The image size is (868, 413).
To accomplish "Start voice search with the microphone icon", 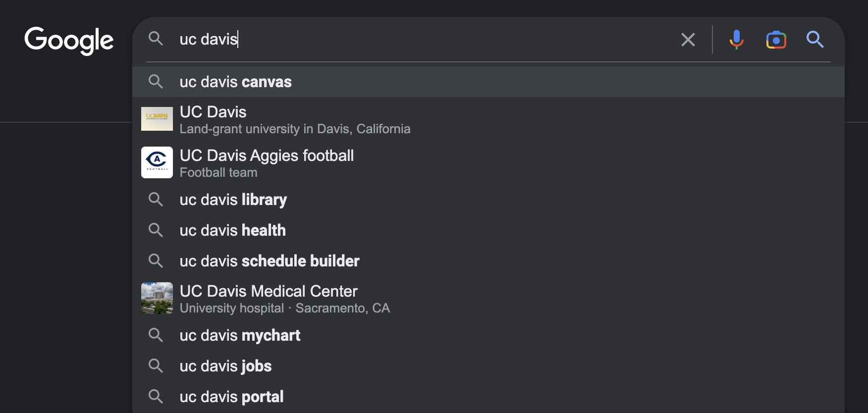I will coord(737,40).
